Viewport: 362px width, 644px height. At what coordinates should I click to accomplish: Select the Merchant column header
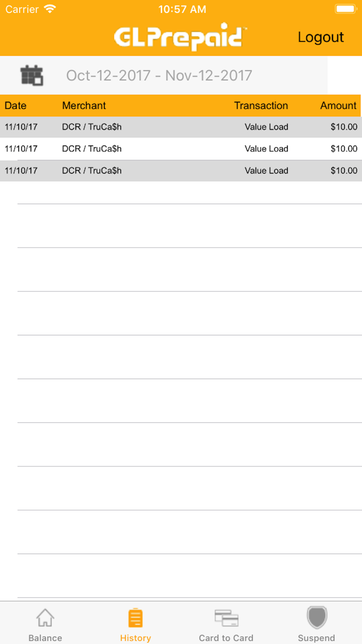click(x=84, y=105)
